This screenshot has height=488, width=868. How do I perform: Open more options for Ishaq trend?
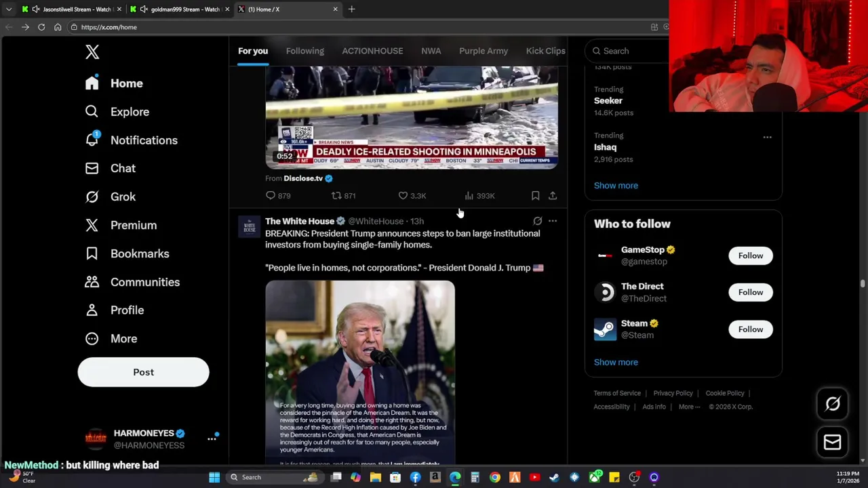(x=767, y=137)
